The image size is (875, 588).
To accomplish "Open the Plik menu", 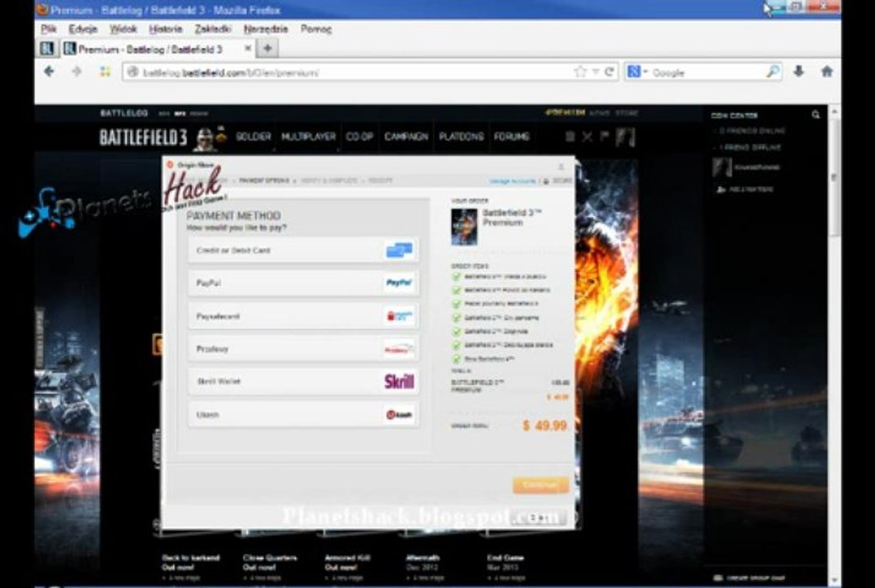I will tap(48, 29).
